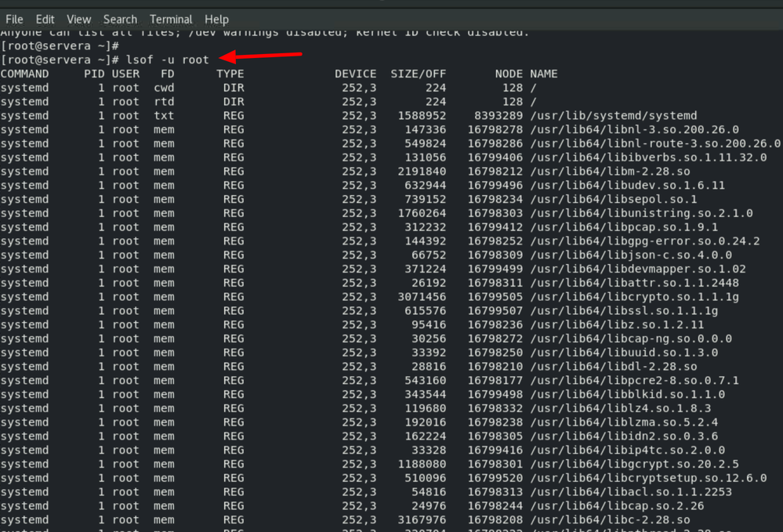
Task: Click the COMMAND column header
Action: pyautogui.click(x=24, y=74)
